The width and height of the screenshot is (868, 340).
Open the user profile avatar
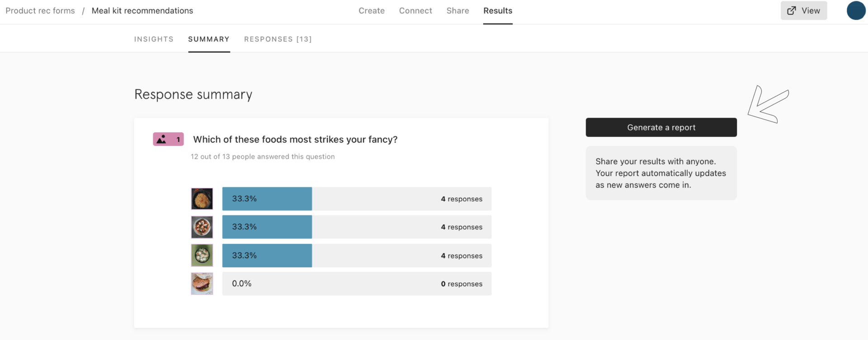856,11
